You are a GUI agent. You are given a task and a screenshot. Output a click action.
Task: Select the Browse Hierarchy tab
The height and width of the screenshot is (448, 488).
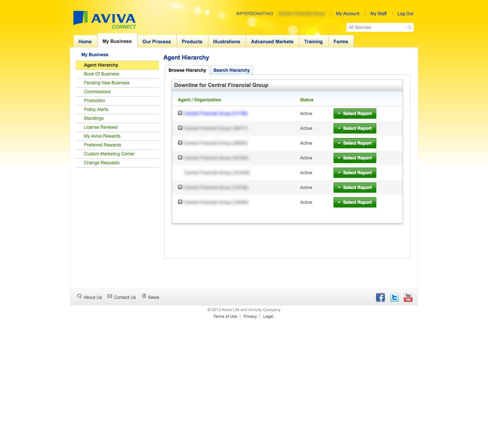[x=187, y=70]
